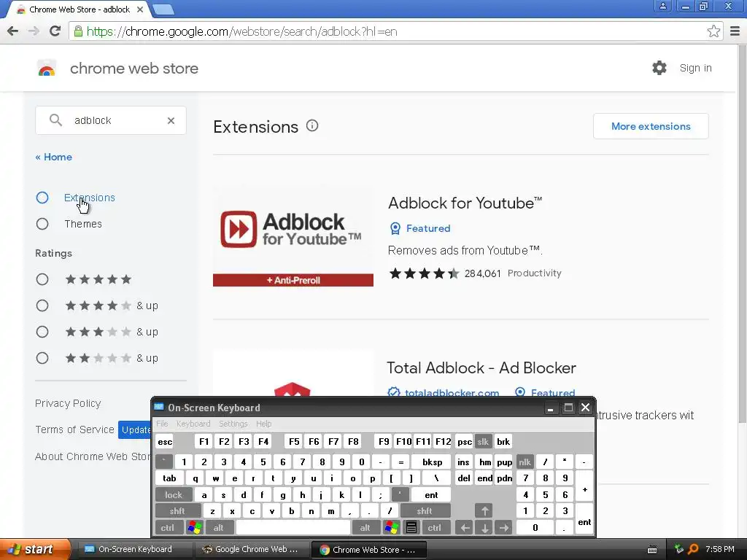The width and height of the screenshot is (747, 560).
Task: Click the More extensions button
Action: (x=651, y=126)
